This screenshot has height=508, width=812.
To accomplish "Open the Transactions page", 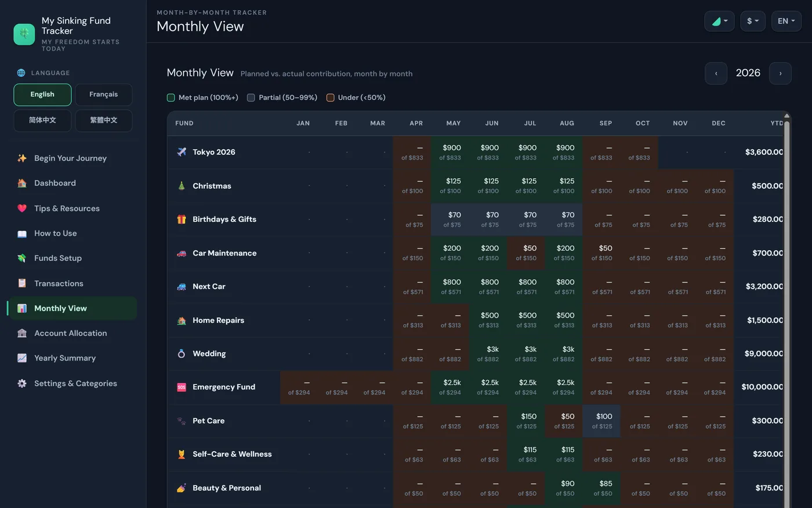I will 72,283.
